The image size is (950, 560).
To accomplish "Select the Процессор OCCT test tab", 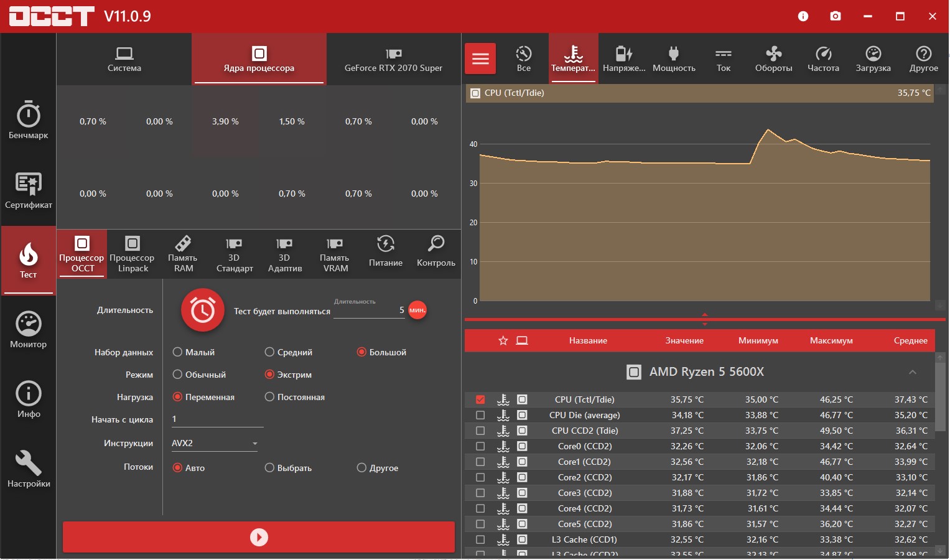I will [x=81, y=254].
